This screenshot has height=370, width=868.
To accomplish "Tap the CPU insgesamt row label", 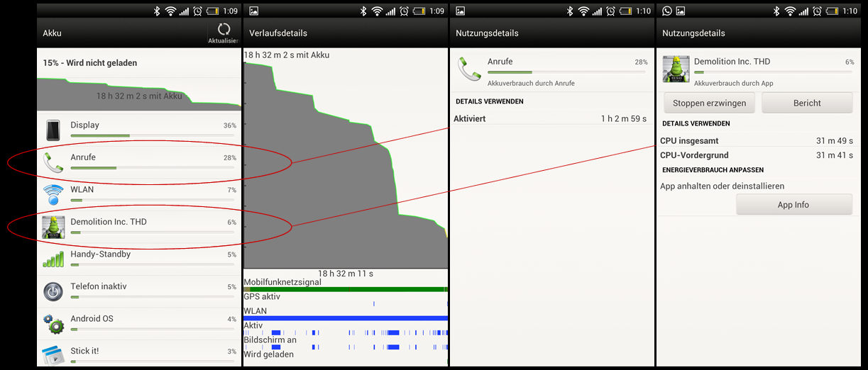I will click(690, 141).
